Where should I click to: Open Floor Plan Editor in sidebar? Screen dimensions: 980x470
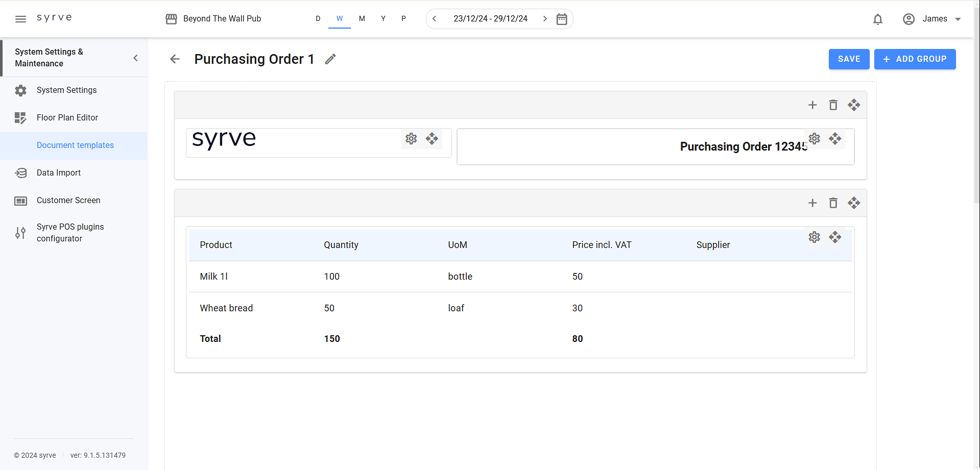pos(67,118)
